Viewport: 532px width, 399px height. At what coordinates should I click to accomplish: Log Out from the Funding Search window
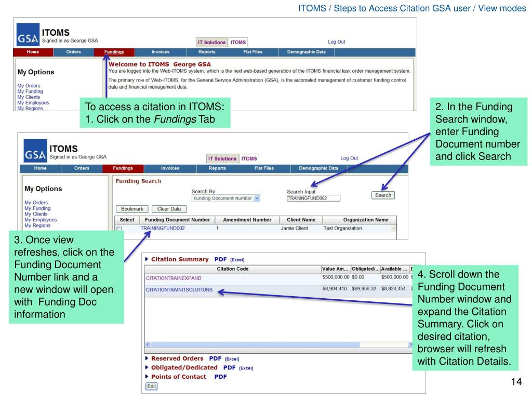coord(349,158)
